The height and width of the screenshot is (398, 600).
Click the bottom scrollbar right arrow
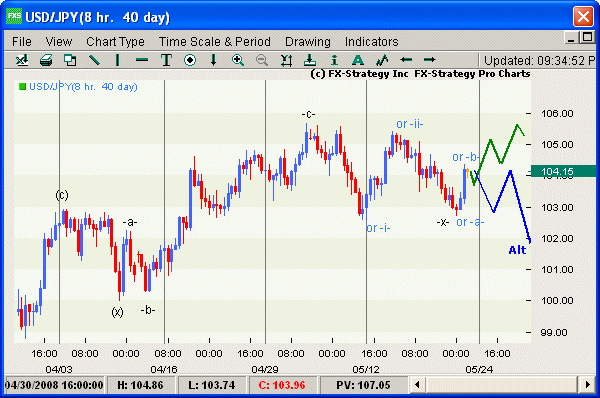coord(587,384)
